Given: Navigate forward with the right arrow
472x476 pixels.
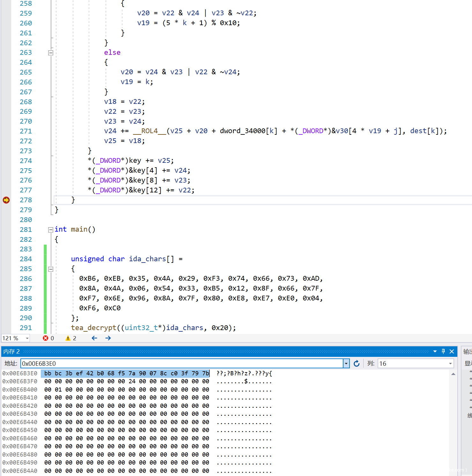Looking at the screenshot, I should coord(108,338).
